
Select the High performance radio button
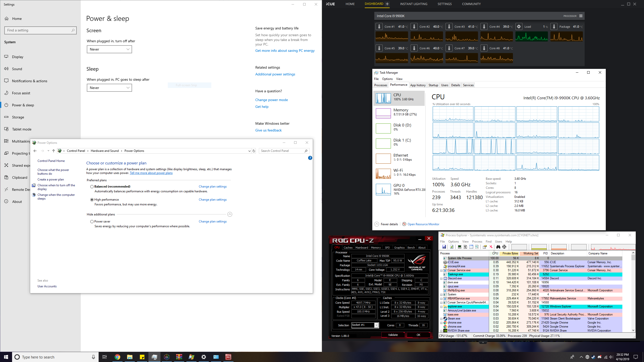[92, 200]
